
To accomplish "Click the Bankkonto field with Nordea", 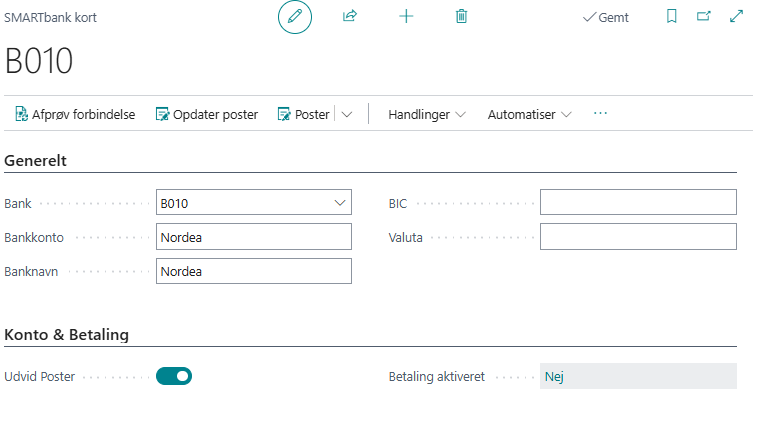I will [254, 237].
